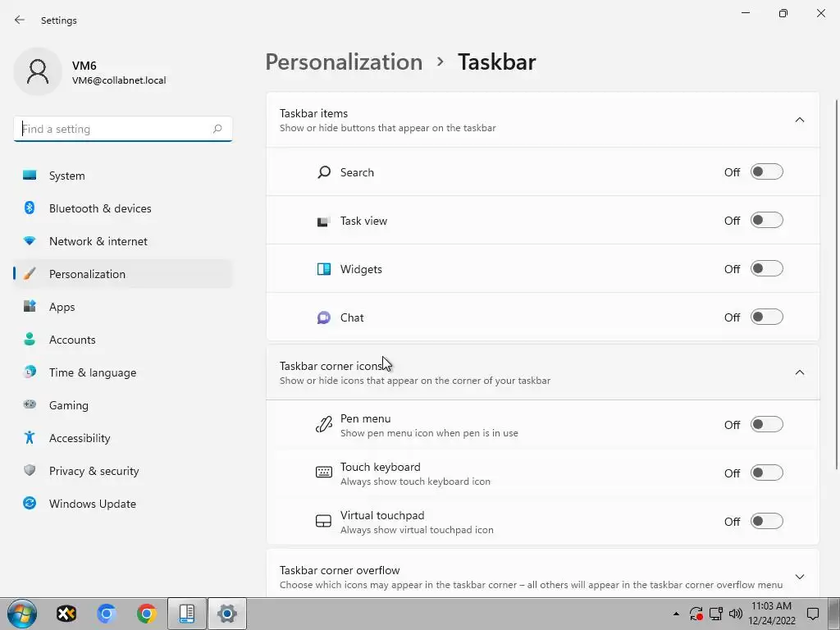Click the clock showing 11:03 AM
Image resolution: width=840 pixels, height=630 pixels.
(x=771, y=606)
